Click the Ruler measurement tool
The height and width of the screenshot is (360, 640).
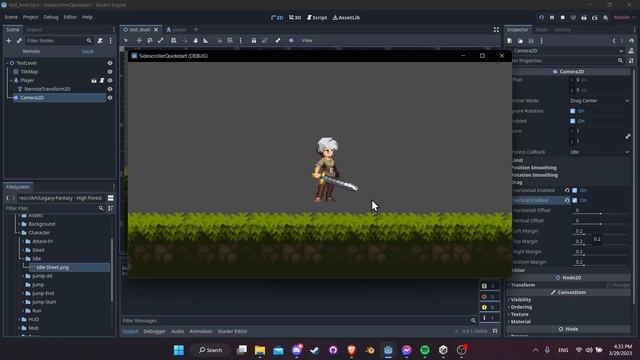(206, 40)
